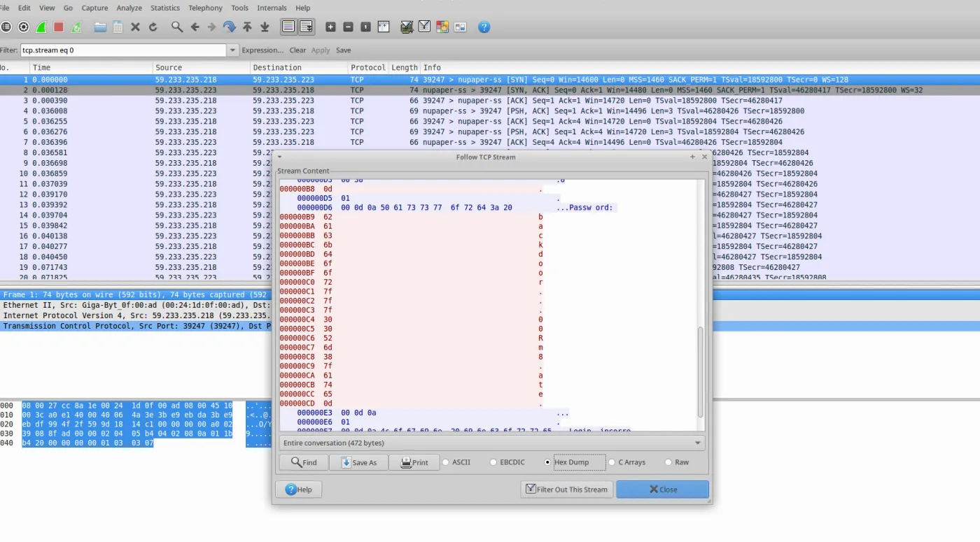Image resolution: width=980 pixels, height=542 pixels.
Task: Sort by Source column header
Action: 202,68
